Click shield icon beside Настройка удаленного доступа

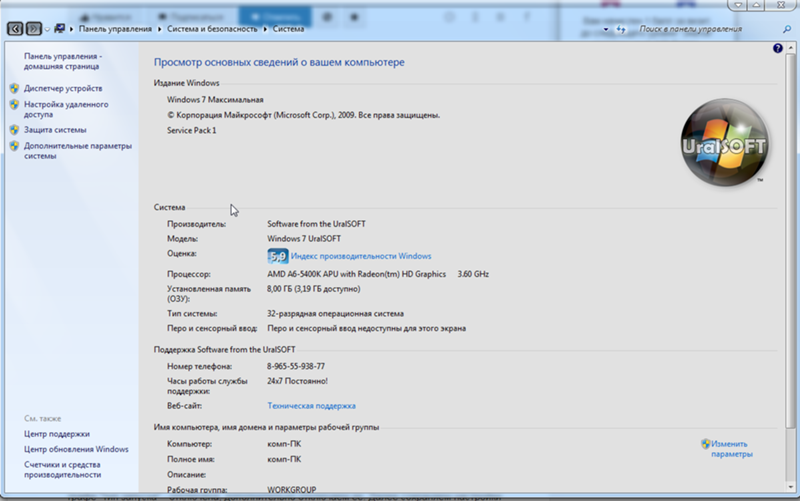[14, 105]
